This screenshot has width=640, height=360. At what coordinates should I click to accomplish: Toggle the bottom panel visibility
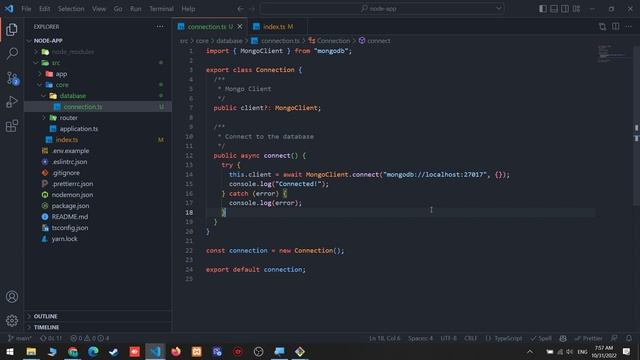tap(554, 9)
